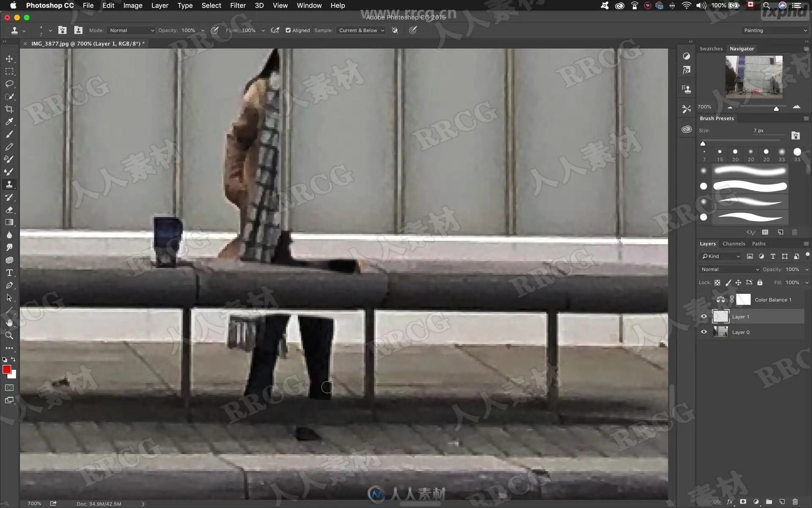This screenshot has height=508, width=812.
Task: Switch to the Channels tab
Action: tap(734, 244)
